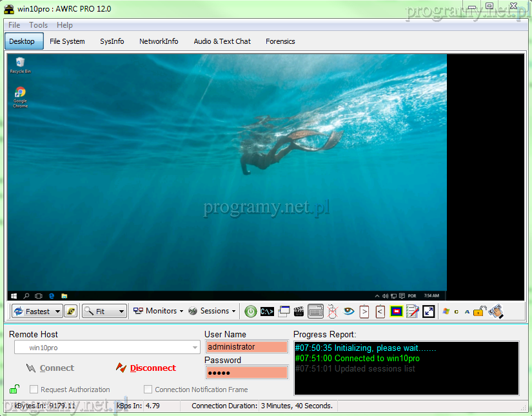Open the Tools menu

[x=38, y=25]
